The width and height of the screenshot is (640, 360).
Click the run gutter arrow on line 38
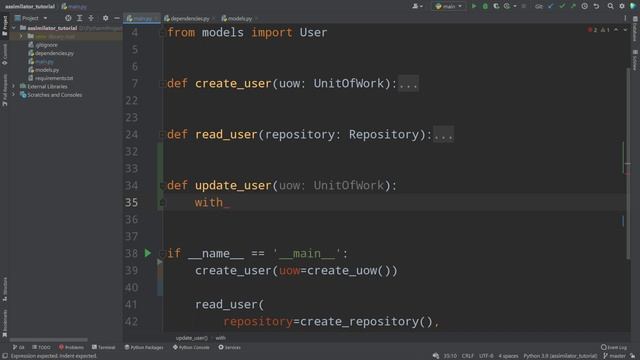coord(148,253)
